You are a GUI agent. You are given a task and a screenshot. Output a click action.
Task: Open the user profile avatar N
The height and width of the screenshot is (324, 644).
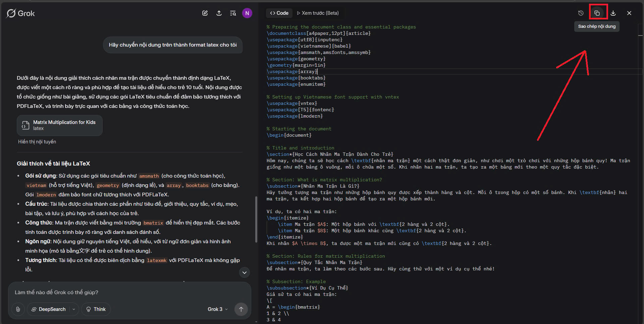[247, 13]
